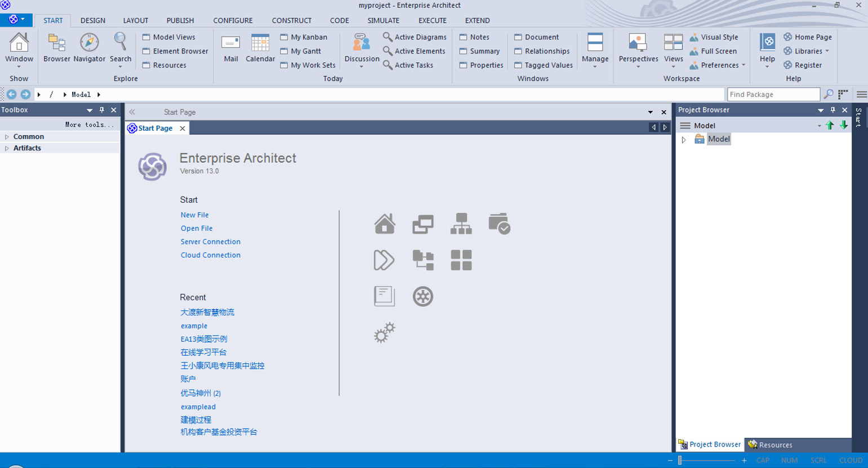868x468 pixels.
Task: Toggle My Gantt checkbox
Action: [x=284, y=51]
